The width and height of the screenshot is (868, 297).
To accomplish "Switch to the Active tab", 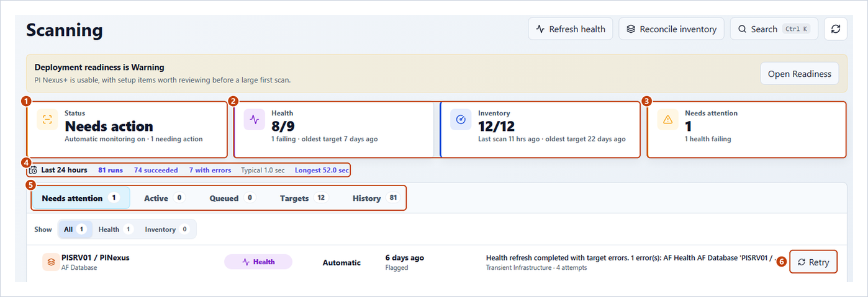I will (164, 198).
